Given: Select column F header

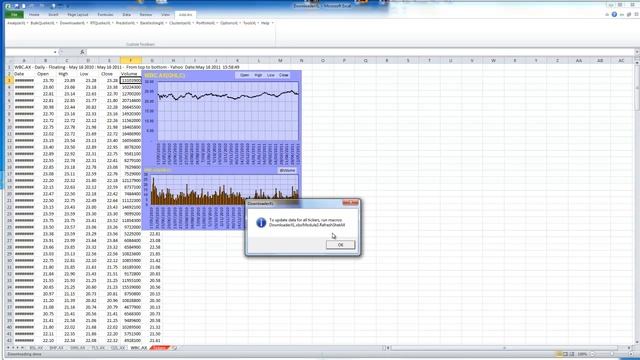Looking at the screenshot, I should click(x=131, y=60).
